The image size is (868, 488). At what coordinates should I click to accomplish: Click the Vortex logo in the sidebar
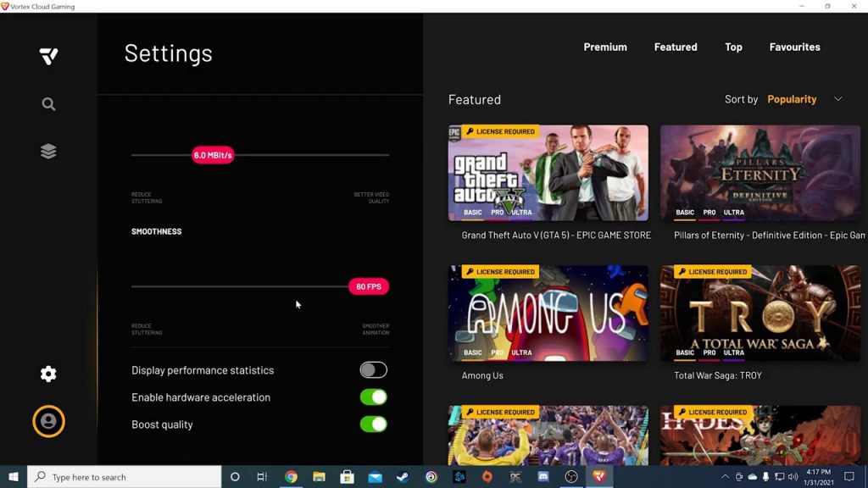pyautogui.click(x=48, y=56)
